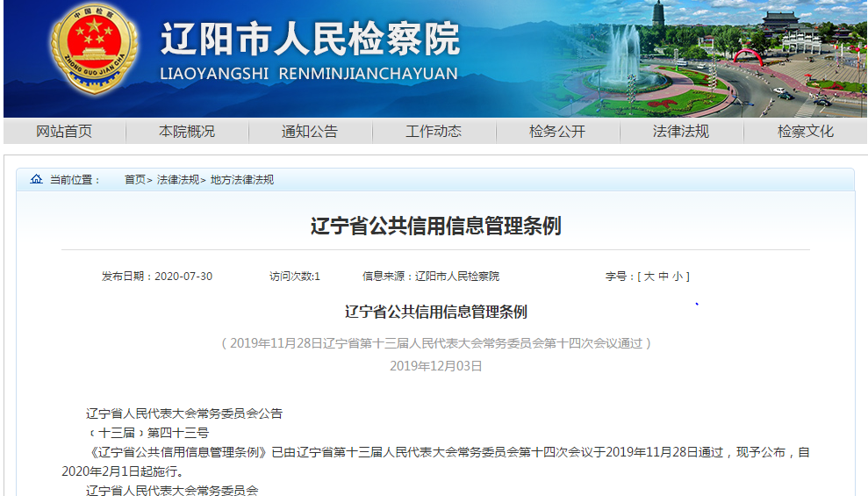868x496 pixels.
Task: Click the 2020年2月1日起施行 sentence
Action: (122, 471)
